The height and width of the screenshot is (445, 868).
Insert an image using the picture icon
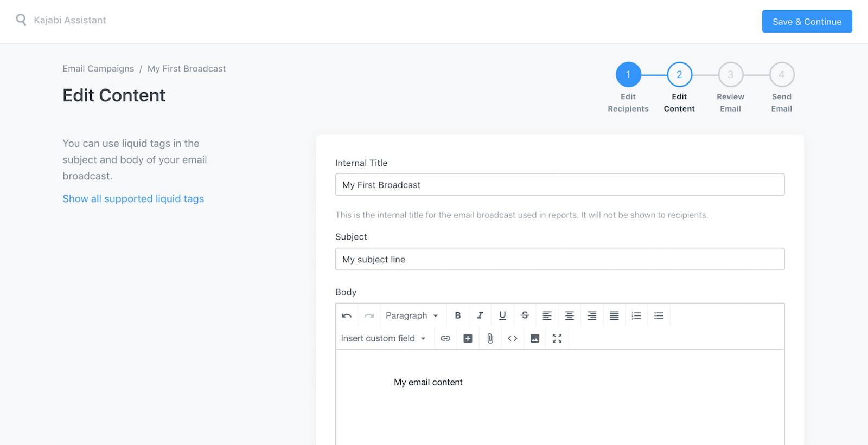535,338
